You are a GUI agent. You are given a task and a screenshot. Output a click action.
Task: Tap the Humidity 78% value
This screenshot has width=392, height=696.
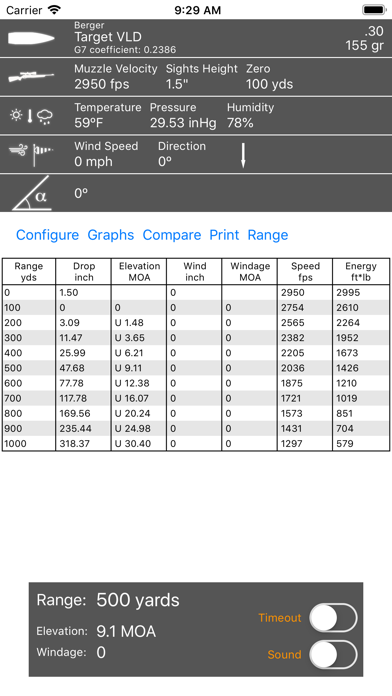coord(240,123)
